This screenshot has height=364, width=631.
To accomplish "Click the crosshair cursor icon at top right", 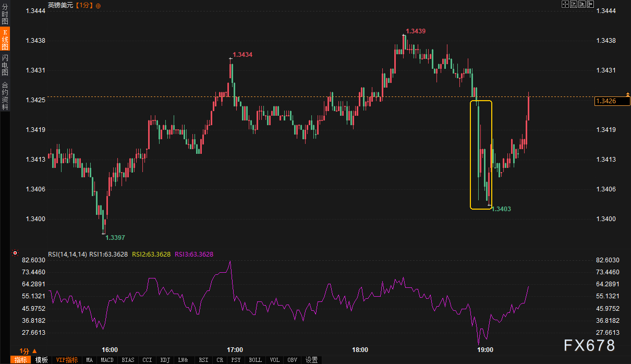I will click(565, 5).
